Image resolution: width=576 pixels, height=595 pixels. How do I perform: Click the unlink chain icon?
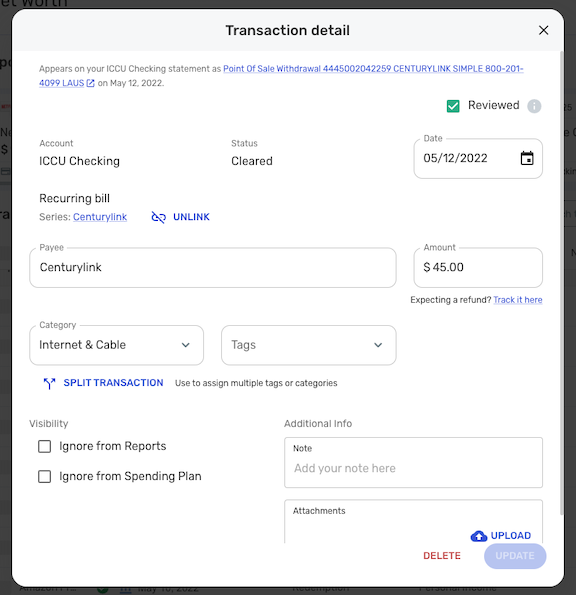pyautogui.click(x=159, y=217)
